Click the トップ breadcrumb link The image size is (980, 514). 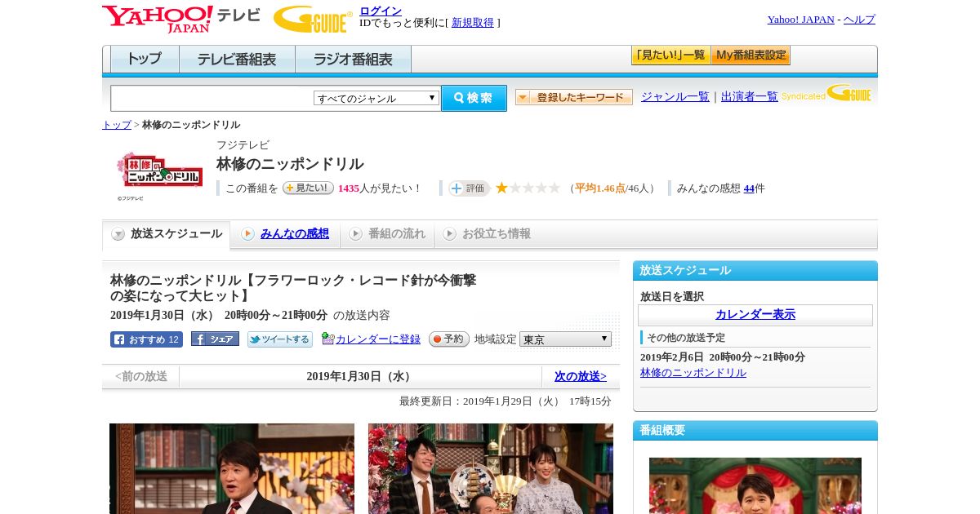point(116,125)
